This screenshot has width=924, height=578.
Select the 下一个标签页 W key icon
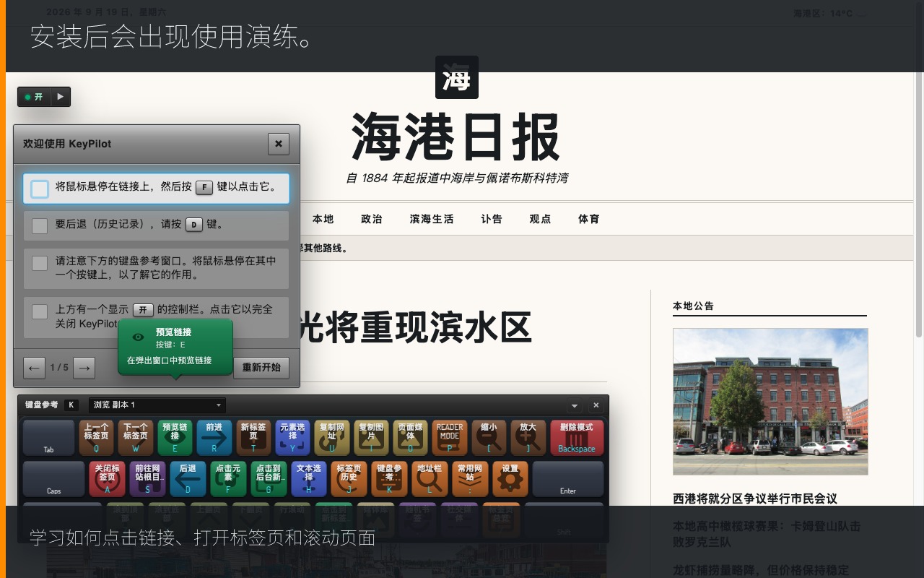click(x=136, y=438)
